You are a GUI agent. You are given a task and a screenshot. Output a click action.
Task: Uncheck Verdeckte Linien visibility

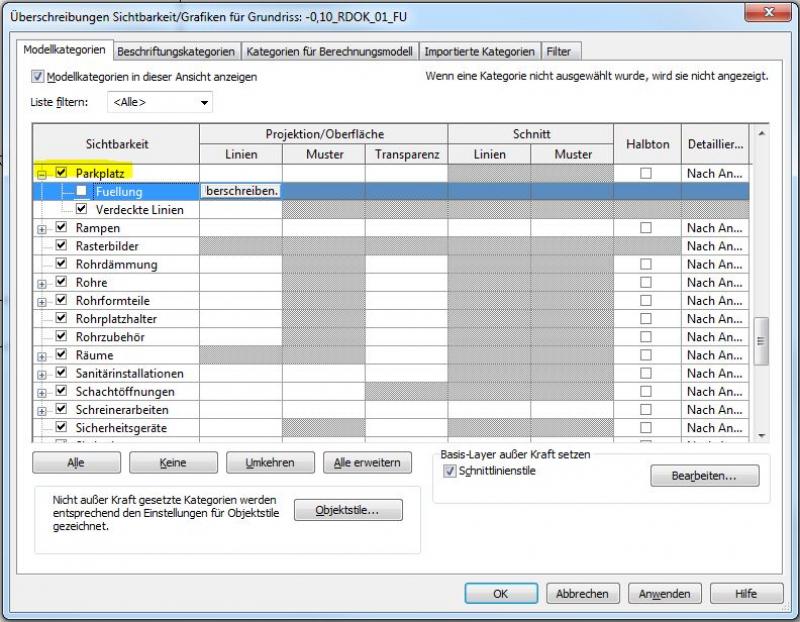pyautogui.click(x=82, y=210)
